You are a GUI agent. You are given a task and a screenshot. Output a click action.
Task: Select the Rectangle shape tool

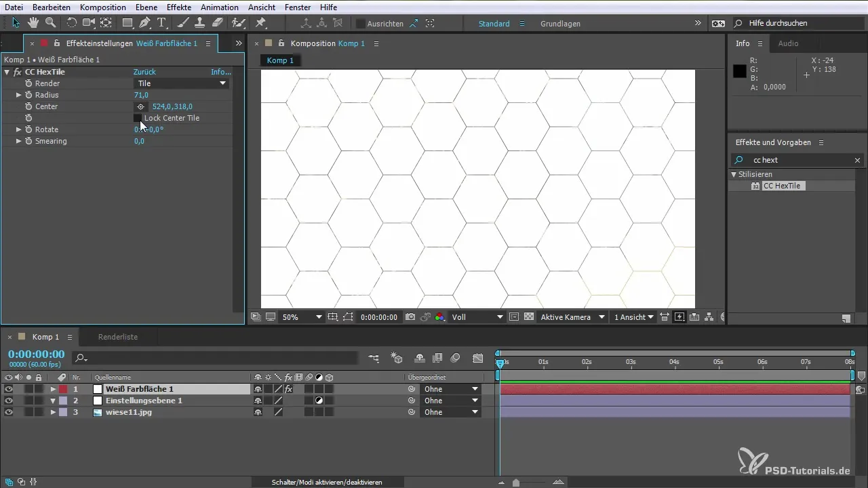pyautogui.click(x=127, y=23)
